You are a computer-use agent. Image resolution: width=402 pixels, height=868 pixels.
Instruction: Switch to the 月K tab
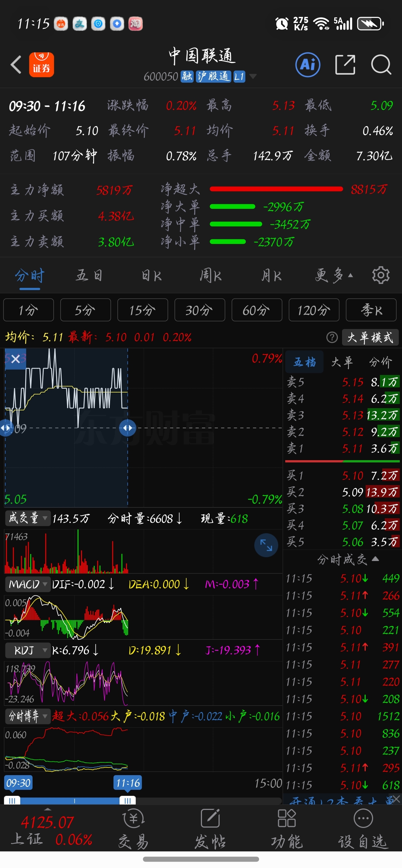click(271, 276)
